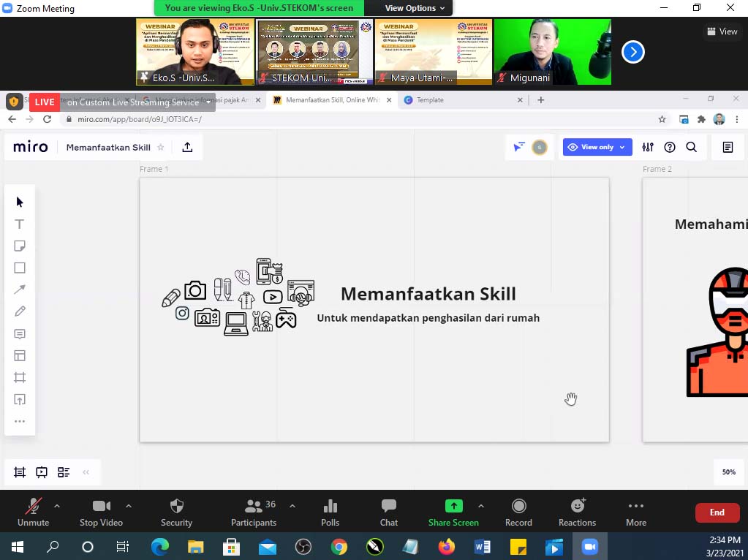Open Firefox from the taskbar
The image size is (748, 560).
[x=447, y=546]
